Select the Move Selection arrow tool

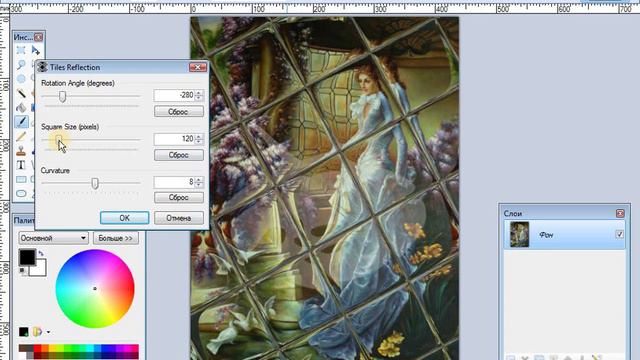click(x=36, y=51)
